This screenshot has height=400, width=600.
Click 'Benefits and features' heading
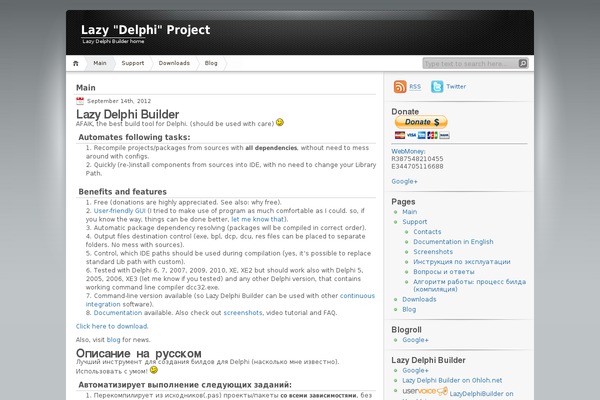click(x=122, y=191)
